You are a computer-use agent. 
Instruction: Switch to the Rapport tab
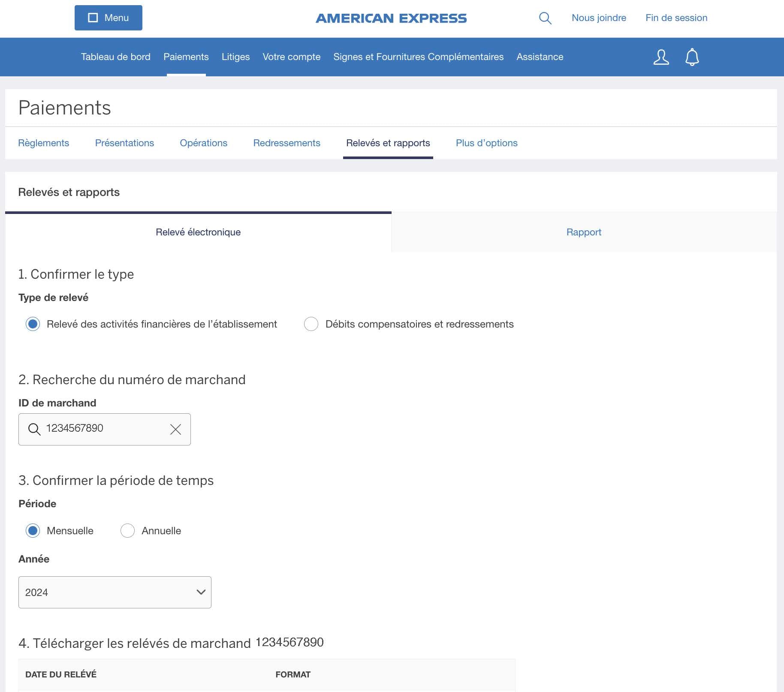(x=584, y=232)
